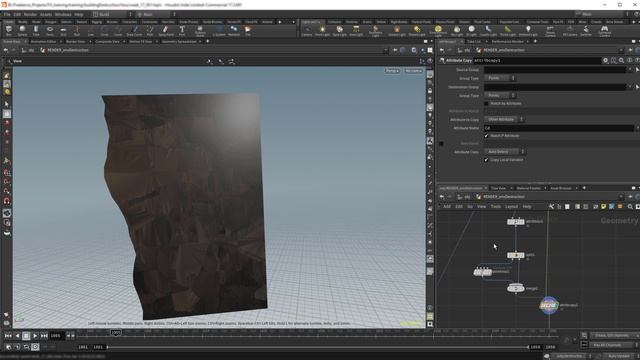Screen dimensions: 640x360
Task: Open the Render menu
Action: tap(30, 14)
